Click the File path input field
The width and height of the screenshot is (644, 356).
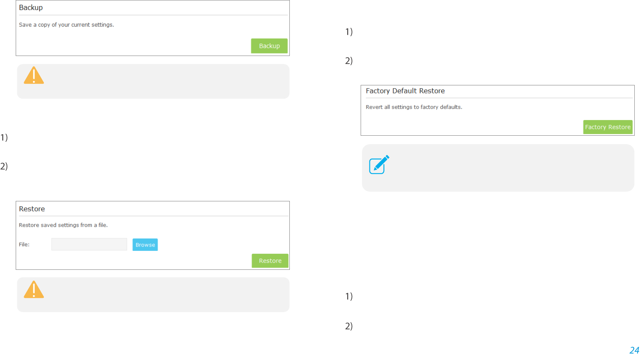tap(89, 244)
